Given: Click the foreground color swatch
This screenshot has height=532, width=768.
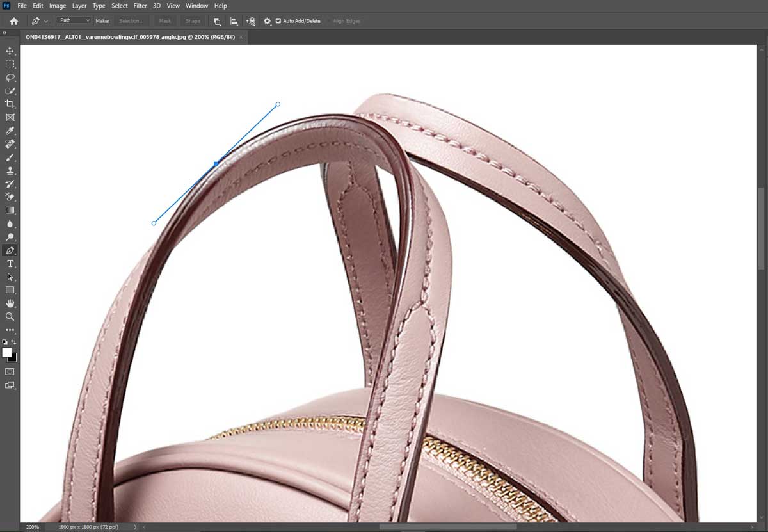Looking at the screenshot, I should pyautogui.click(x=7, y=352).
